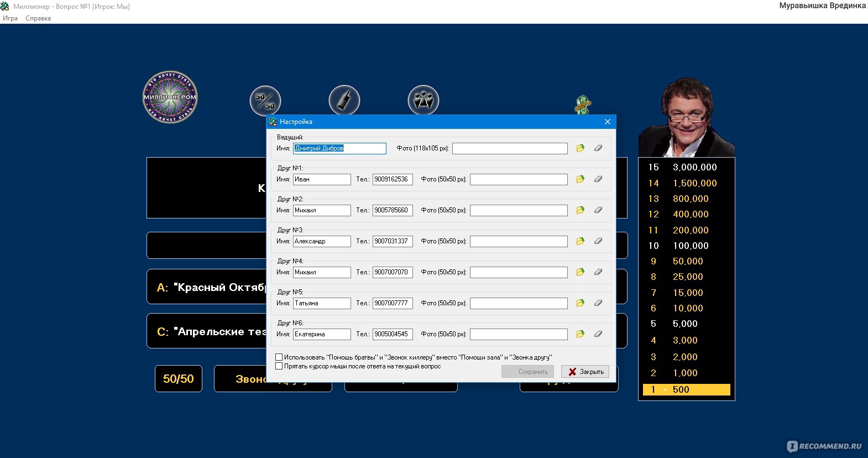Open the Игра menu

[x=10, y=18]
